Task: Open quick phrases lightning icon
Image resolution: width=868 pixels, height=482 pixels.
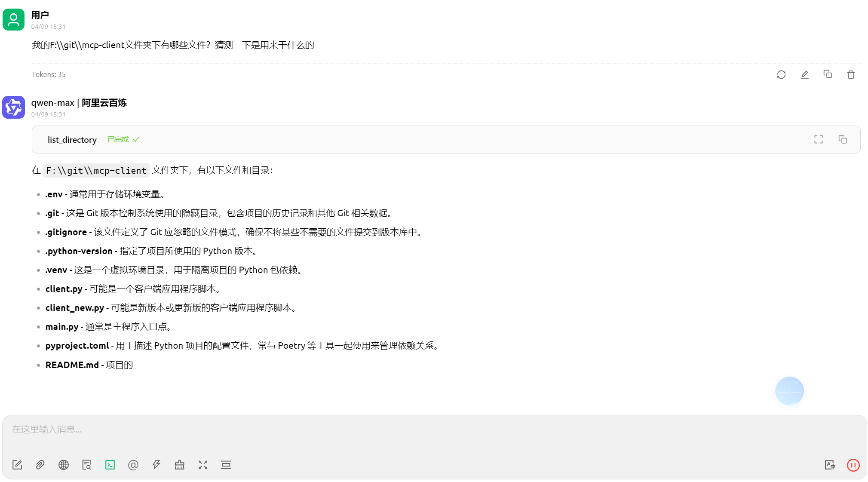Action: (156, 465)
